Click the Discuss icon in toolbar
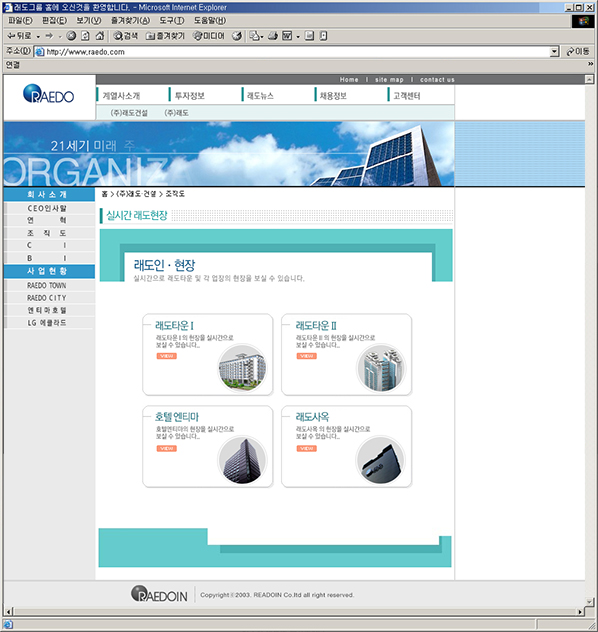 (x=309, y=36)
